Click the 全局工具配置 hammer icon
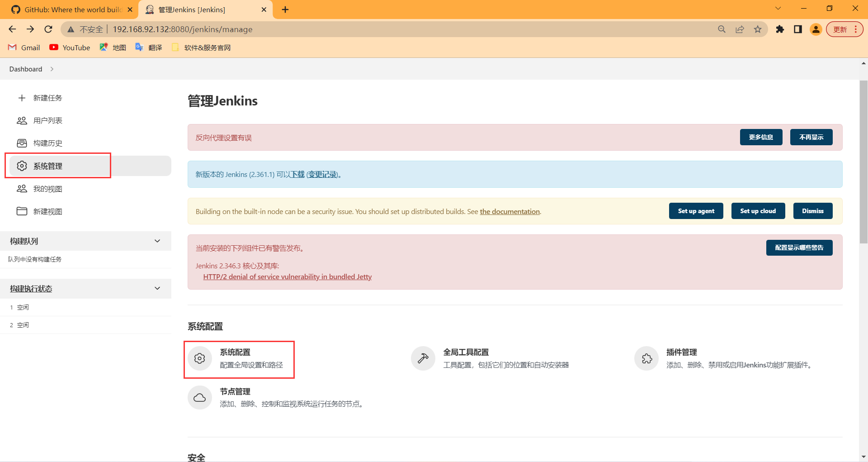This screenshot has height=462, width=868. click(x=423, y=358)
